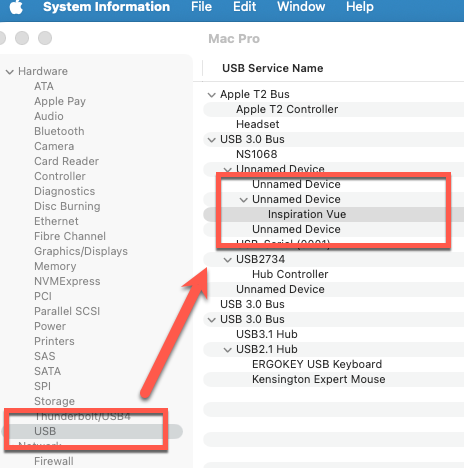Select the USB2.1 Hub row label

coord(267,349)
